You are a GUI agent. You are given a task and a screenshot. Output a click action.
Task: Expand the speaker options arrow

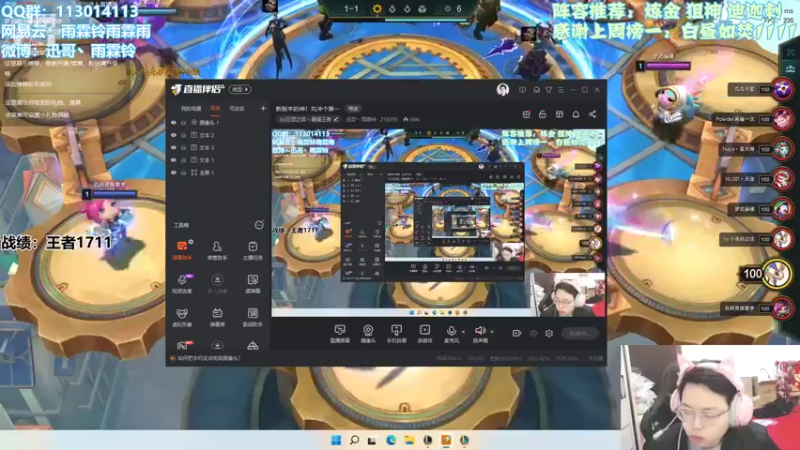[x=492, y=332]
